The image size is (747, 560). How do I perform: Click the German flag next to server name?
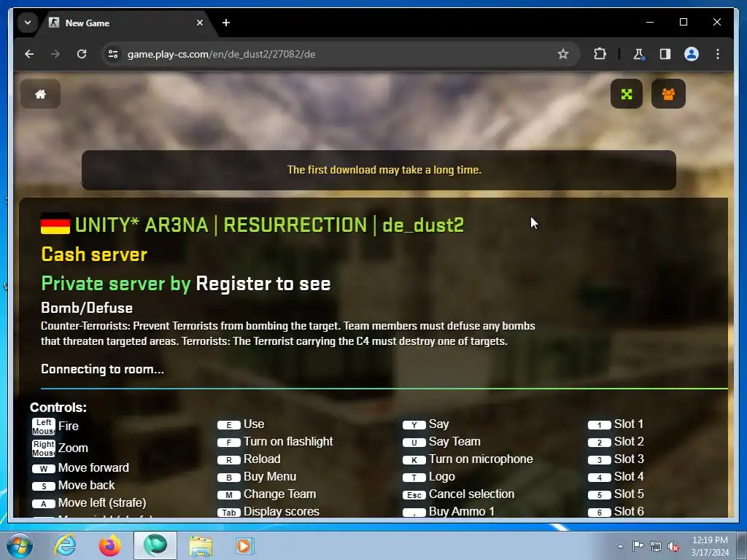(x=55, y=224)
